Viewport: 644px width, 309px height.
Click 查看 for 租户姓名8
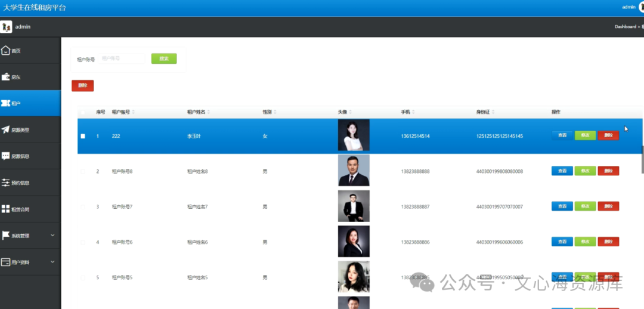(x=562, y=171)
